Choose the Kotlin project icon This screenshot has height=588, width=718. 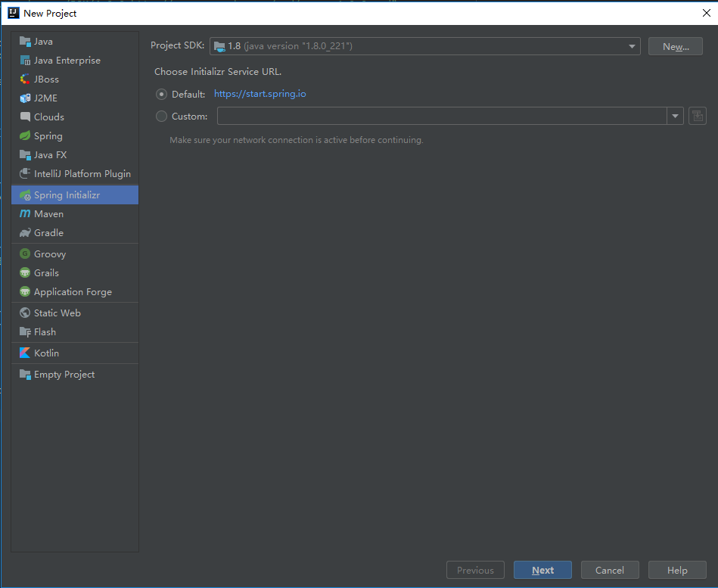25,353
